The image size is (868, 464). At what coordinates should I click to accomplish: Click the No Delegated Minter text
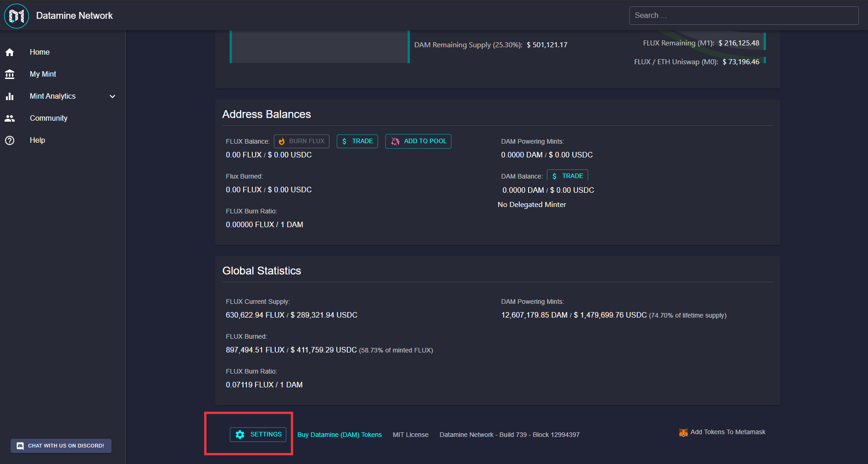(532, 205)
